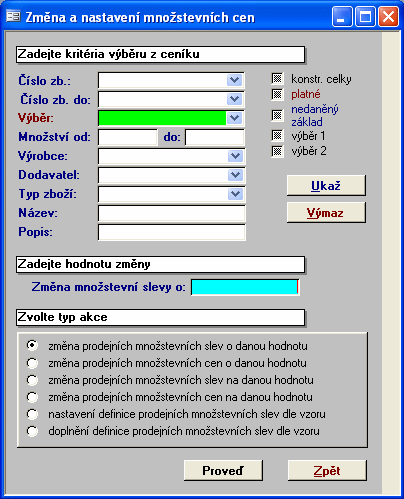
Task: Open the 'Číslo zb. do:' dropdown arrow
Action: click(x=235, y=99)
